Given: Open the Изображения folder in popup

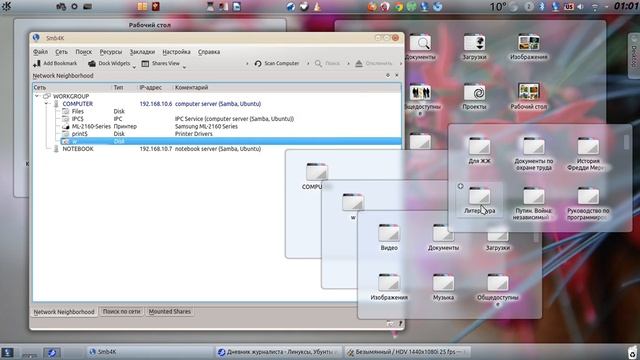Looking at the screenshot, I should pos(389,287).
